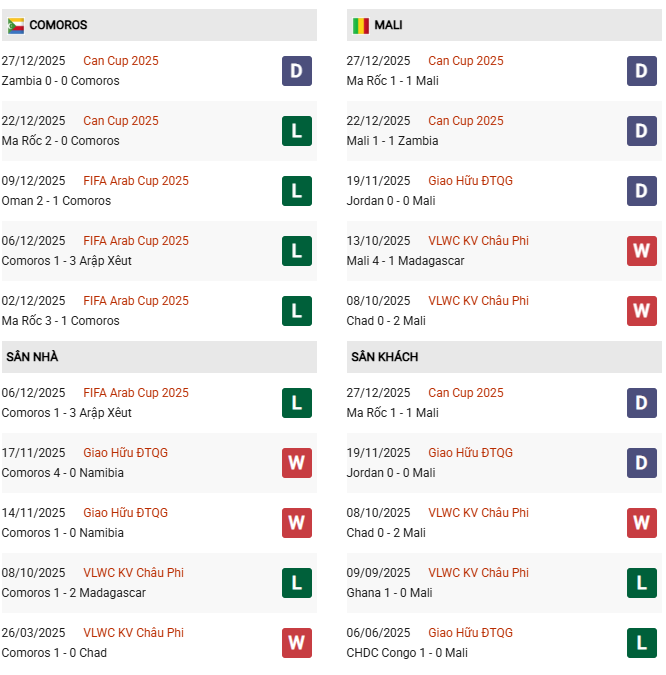
Task: Select the SÂN KHÁCH section header
Action: pyautogui.click(x=385, y=357)
